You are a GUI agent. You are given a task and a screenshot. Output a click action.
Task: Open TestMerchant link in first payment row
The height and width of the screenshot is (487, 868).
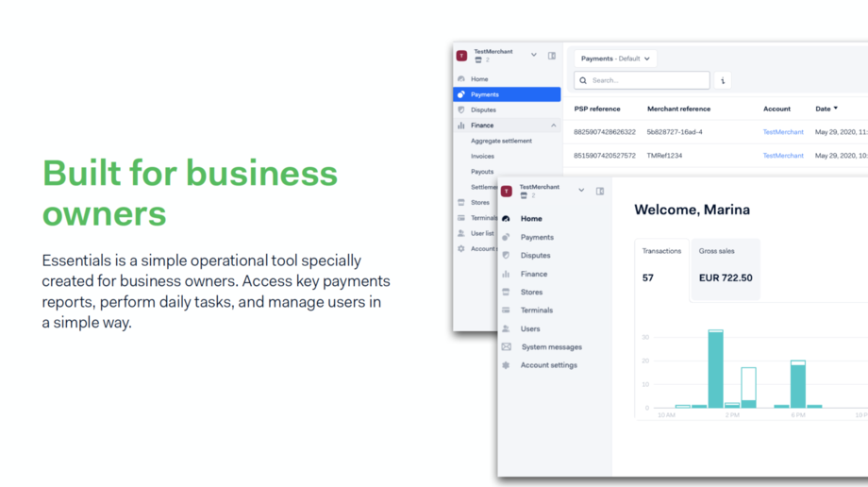pyautogui.click(x=783, y=132)
